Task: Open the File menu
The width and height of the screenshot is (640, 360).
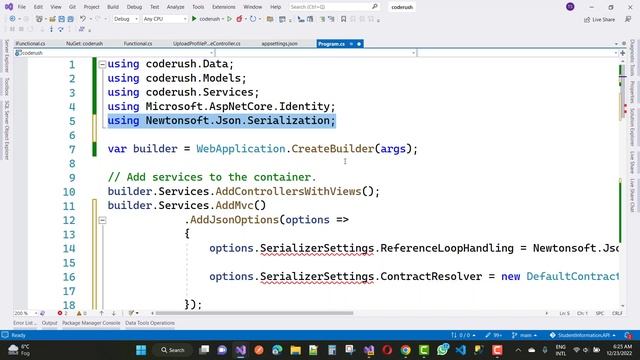Action: pyautogui.click(x=22, y=7)
